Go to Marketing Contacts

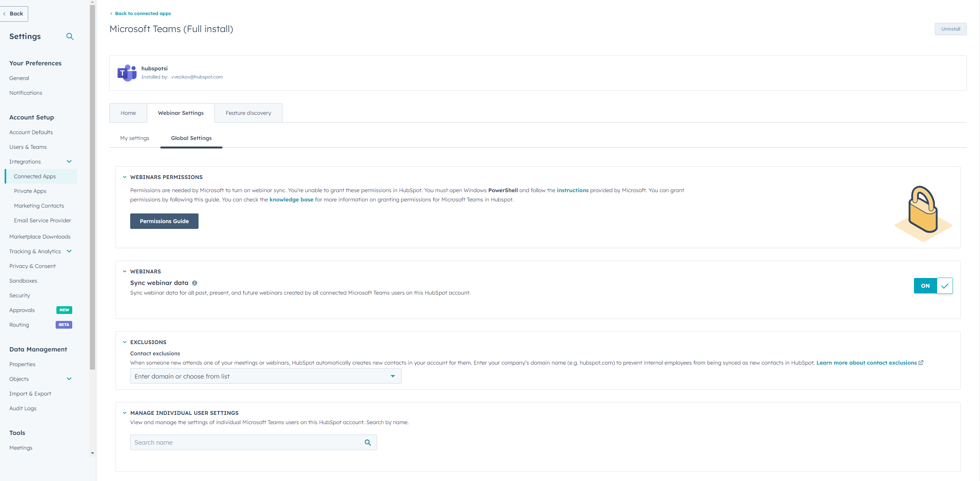[39, 206]
